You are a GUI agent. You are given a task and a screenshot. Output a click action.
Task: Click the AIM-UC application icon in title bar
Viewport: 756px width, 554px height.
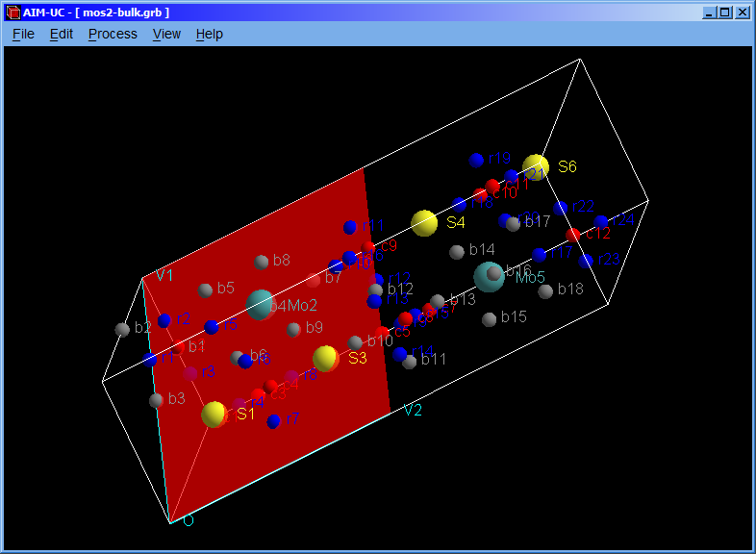pyautogui.click(x=13, y=13)
